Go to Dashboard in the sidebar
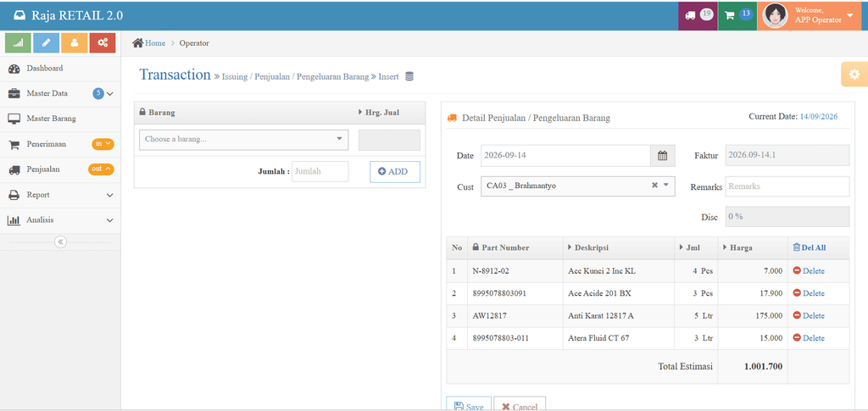 [60, 69]
